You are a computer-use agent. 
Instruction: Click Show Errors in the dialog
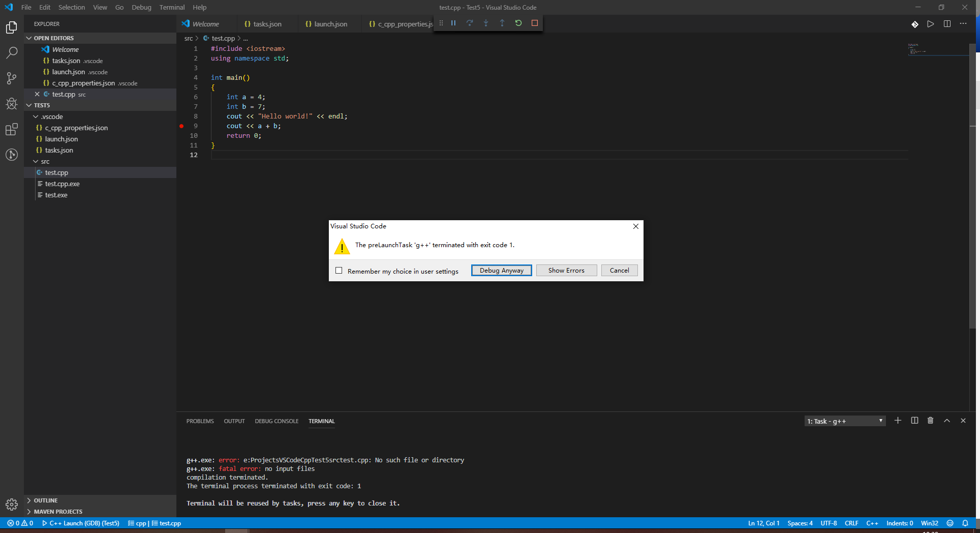pos(566,271)
